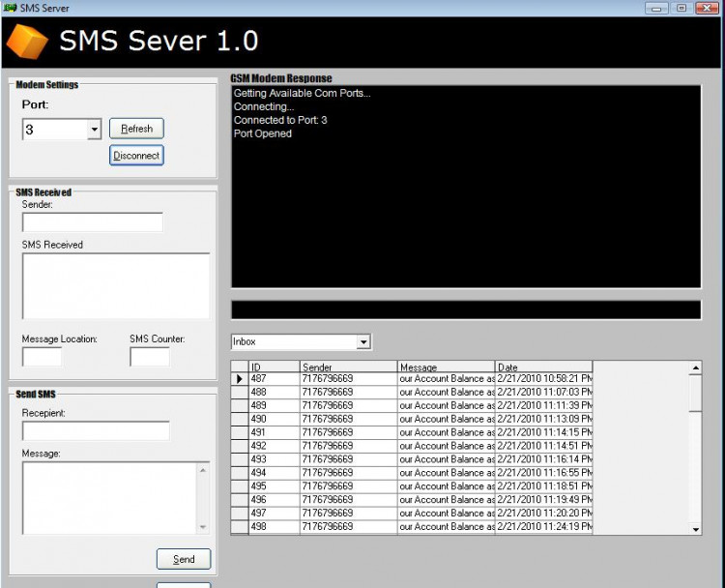
Task: Sort table by Date column header
Action: tap(543, 367)
